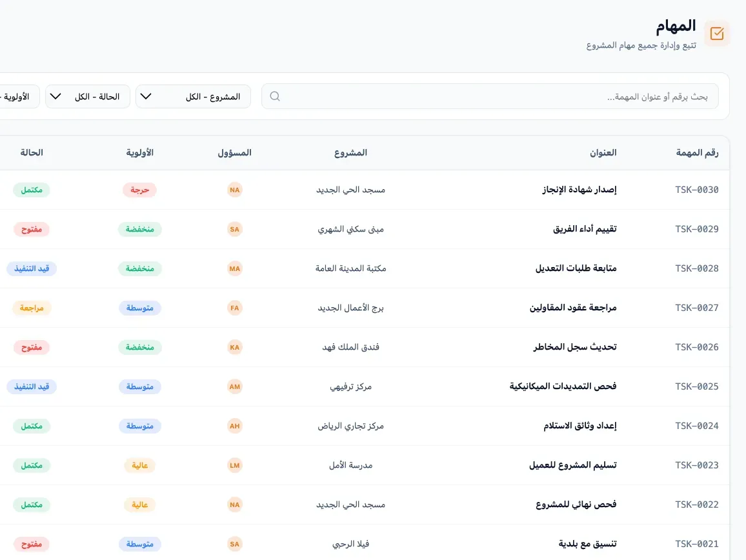
Task: Click project مركز تجاري الرياض
Action: (350, 426)
